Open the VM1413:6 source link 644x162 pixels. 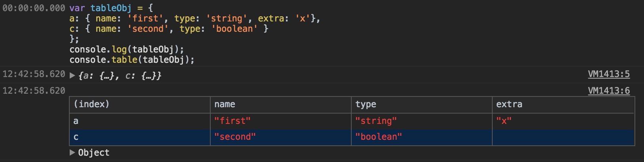pos(608,91)
